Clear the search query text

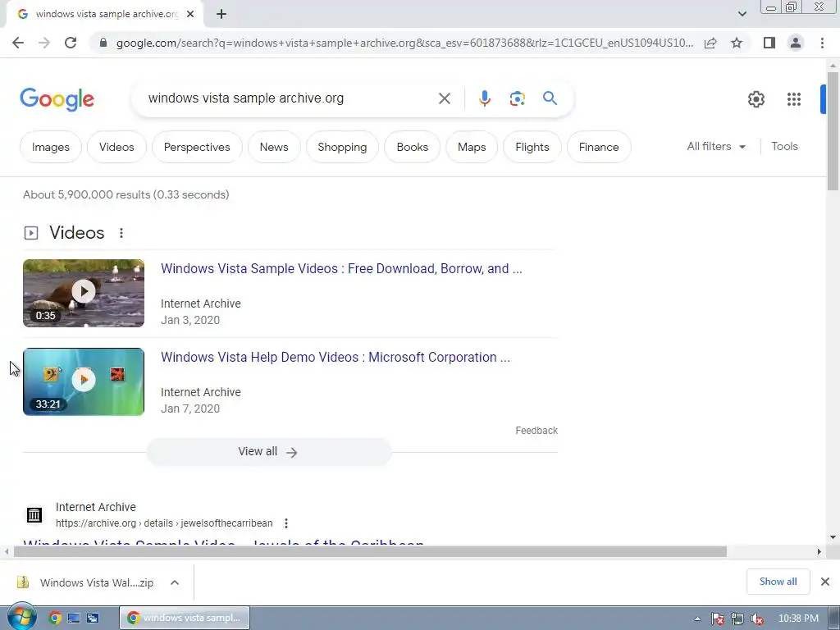coord(444,98)
